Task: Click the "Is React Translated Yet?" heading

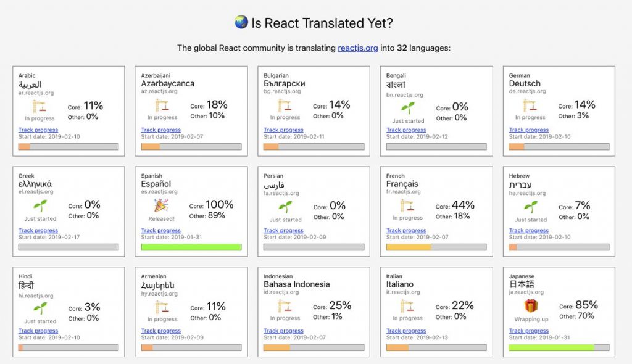Action: point(322,23)
